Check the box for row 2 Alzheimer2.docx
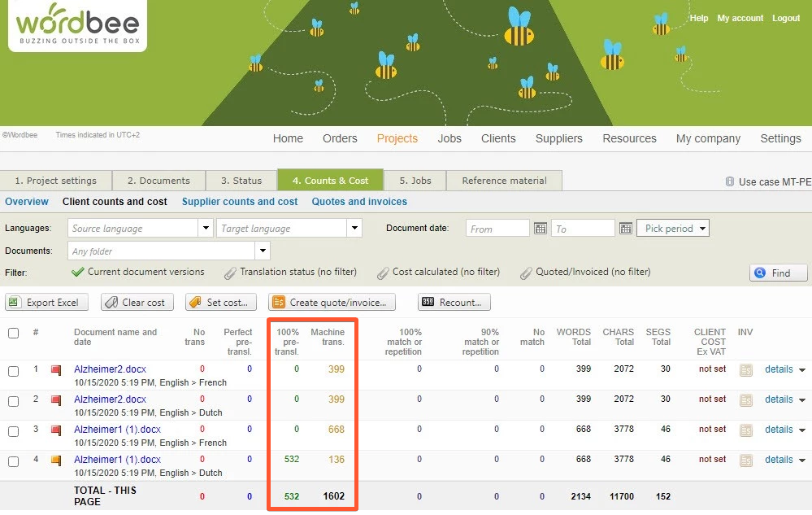 (14, 400)
